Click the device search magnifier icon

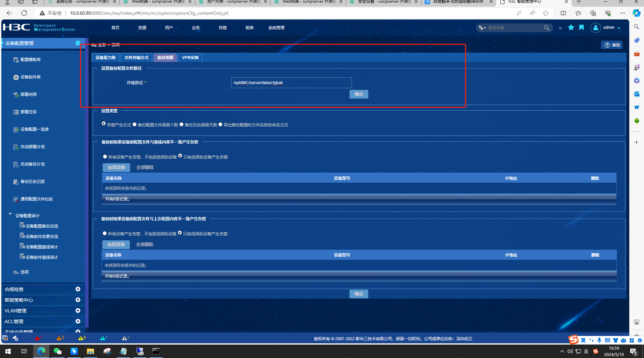pyautogui.click(x=546, y=28)
